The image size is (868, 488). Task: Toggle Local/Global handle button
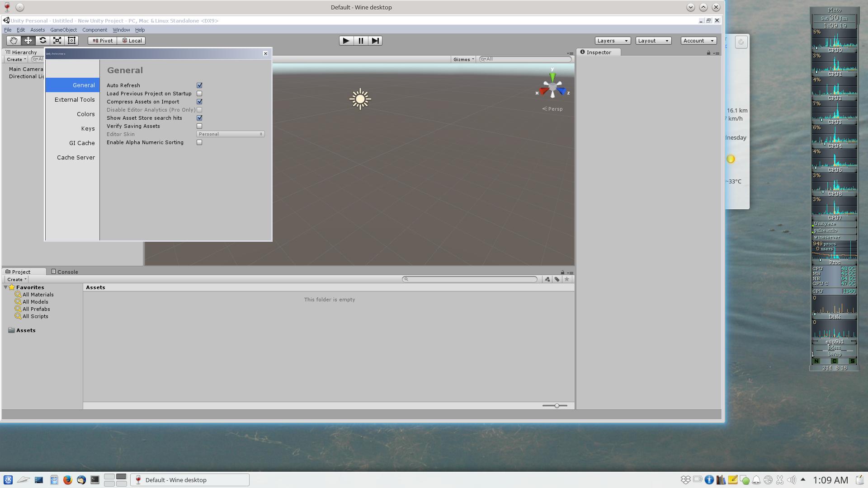pyautogui.click(x=132, y=41)
